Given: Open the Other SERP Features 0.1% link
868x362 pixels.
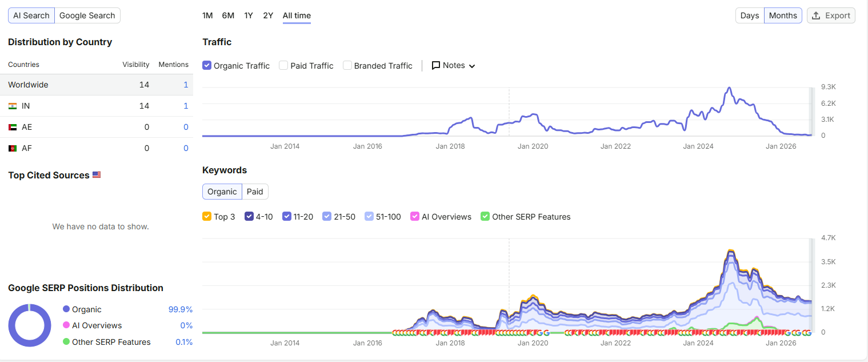Looking at the screenshot, I should pyautogui.click(x=184, y=342).
